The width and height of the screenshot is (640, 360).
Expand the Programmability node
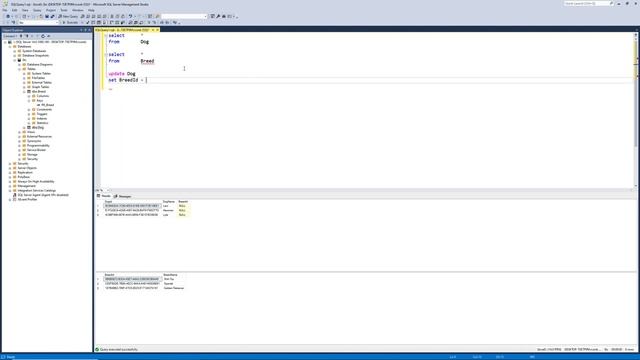20,145
